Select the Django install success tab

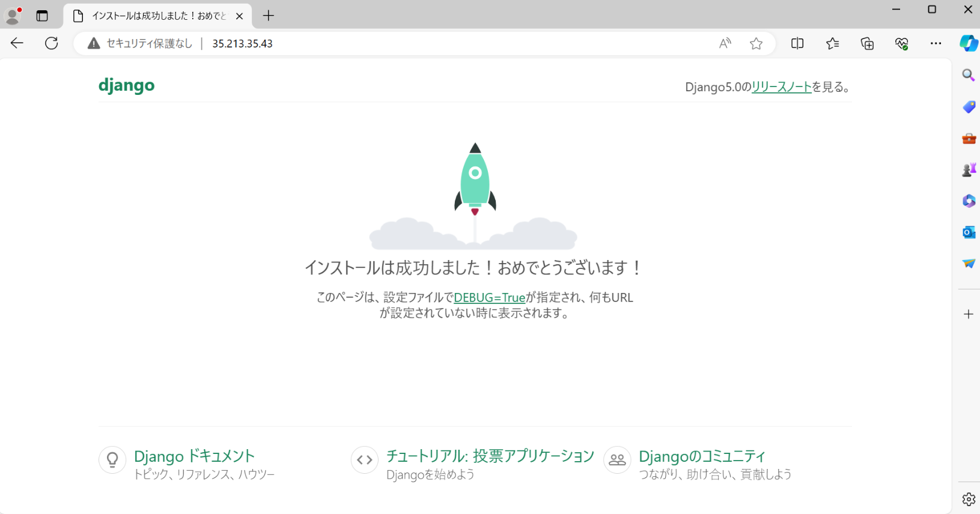(157, 16)
